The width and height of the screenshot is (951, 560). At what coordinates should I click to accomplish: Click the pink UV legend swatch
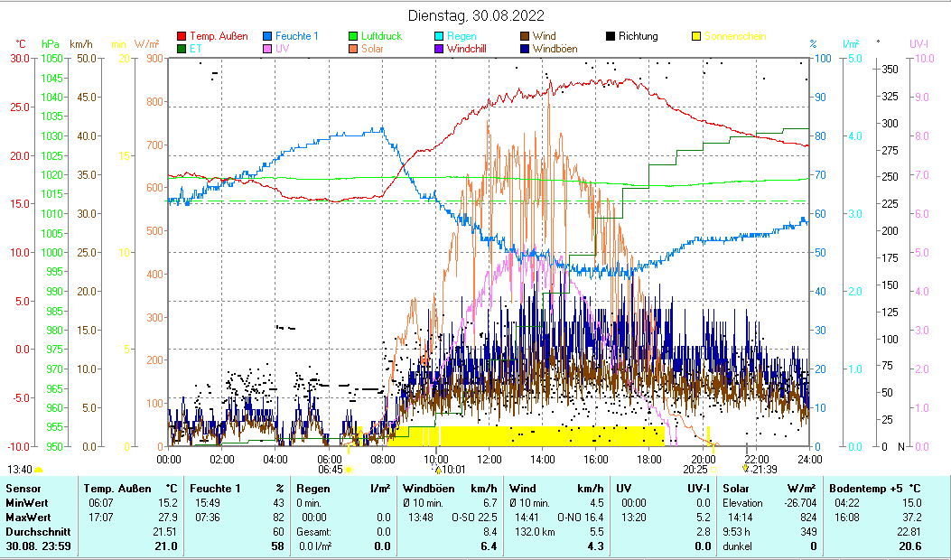pyautogui.click(x=267, y=49)
